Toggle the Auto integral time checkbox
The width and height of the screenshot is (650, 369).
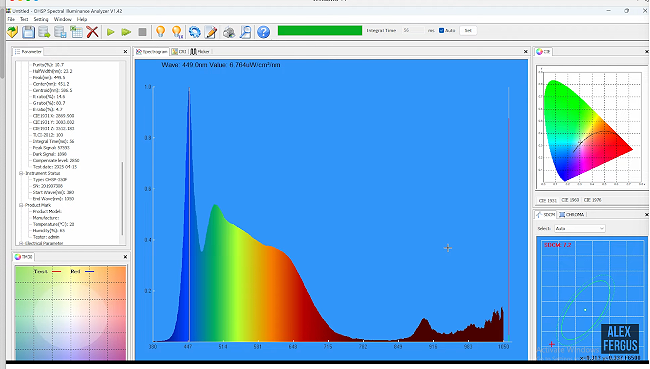(x=441, y=30)
